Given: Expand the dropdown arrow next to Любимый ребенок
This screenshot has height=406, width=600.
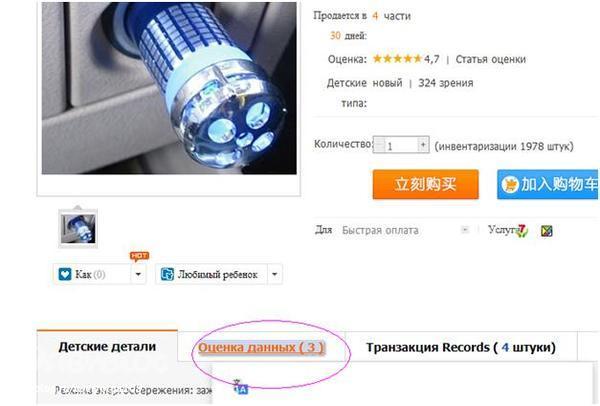Looking at the screenshot, I should (274, 274).
